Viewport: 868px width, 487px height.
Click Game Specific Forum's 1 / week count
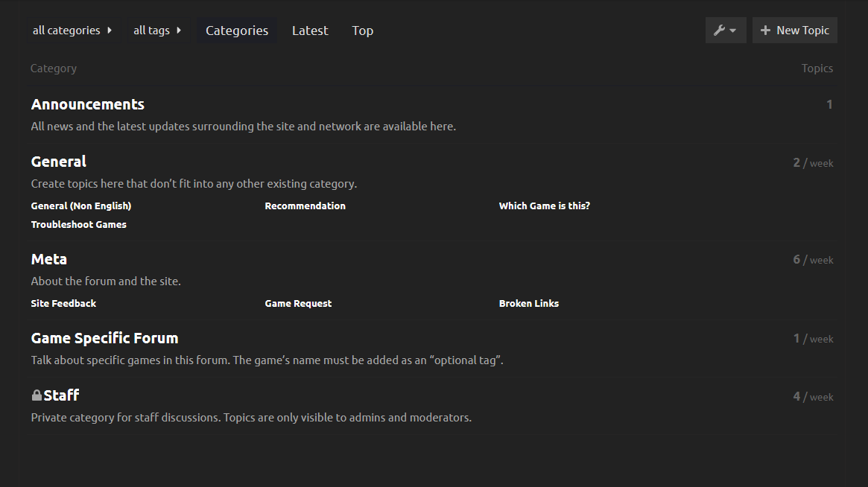coord(813,339)
